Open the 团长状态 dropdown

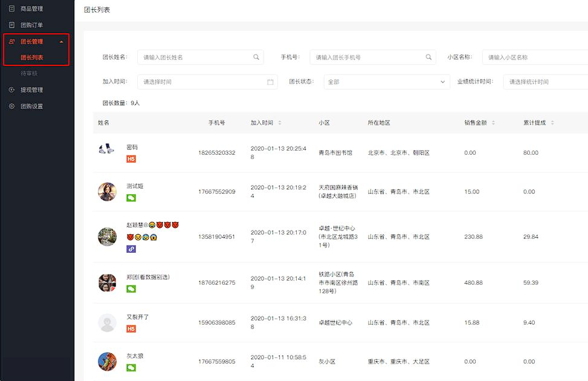click(x=387, y=82)
